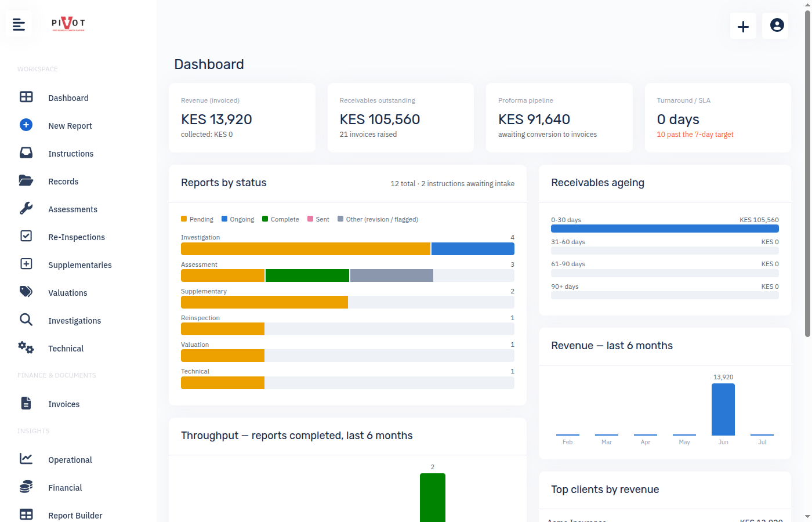Click the Records folder icon
The image size is (812, 522).
click(26, 180)
